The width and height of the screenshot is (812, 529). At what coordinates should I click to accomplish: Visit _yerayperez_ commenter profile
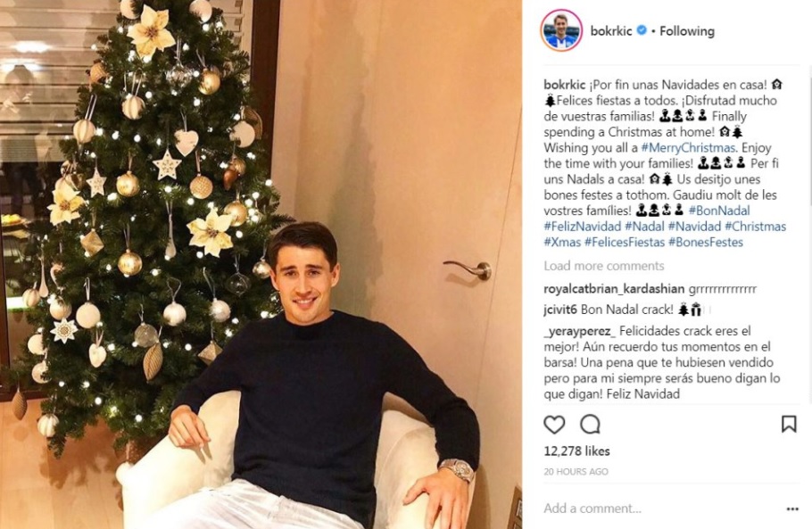tap(579, 331)
